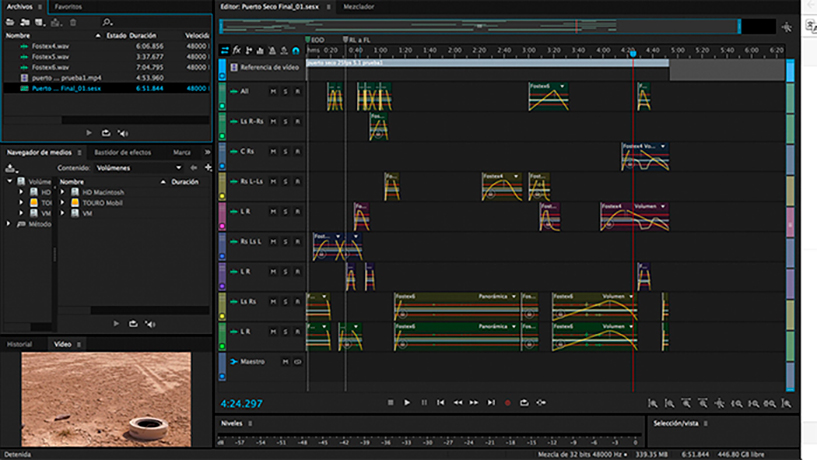Play preview in Navegador de medios panel
Screen dimensions: 817x460
pos(116,324)
